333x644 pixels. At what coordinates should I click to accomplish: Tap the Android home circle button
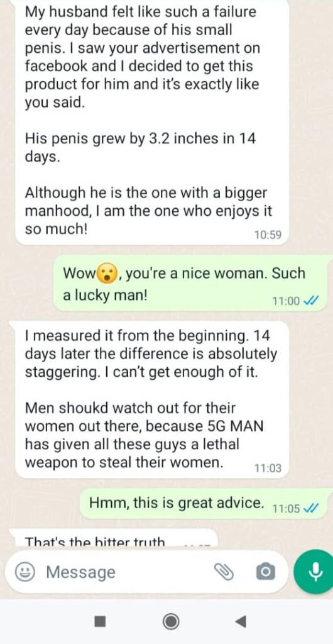click(x=170, y=621)
